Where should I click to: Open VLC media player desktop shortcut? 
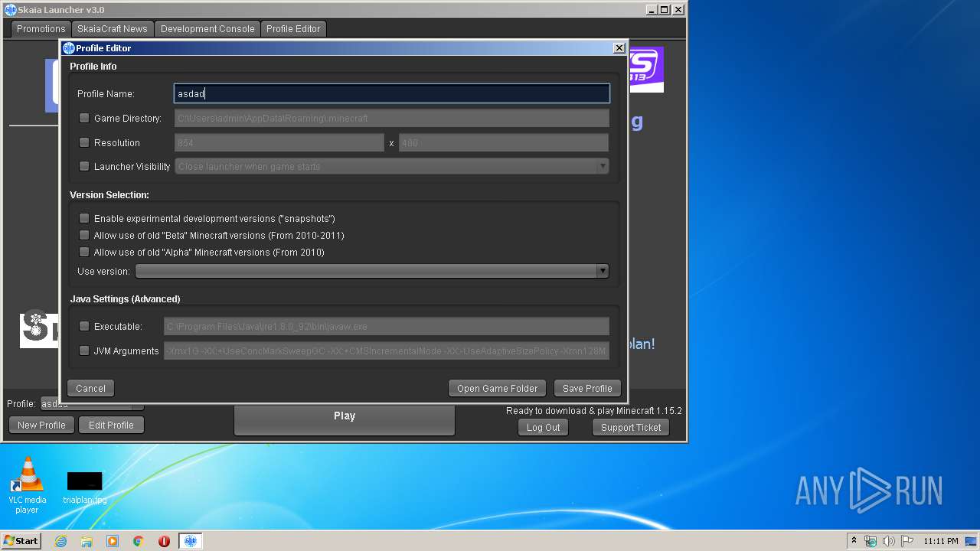coord(27,484)
